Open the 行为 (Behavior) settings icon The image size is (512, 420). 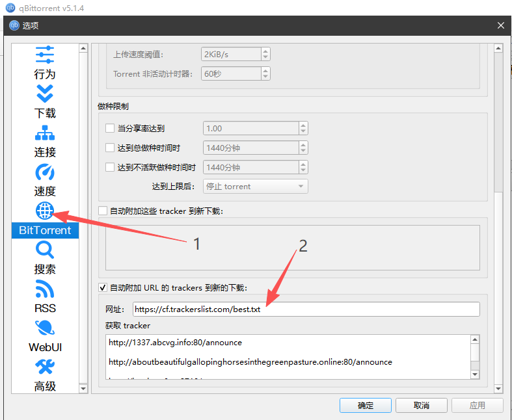click(x=45, y=55)
